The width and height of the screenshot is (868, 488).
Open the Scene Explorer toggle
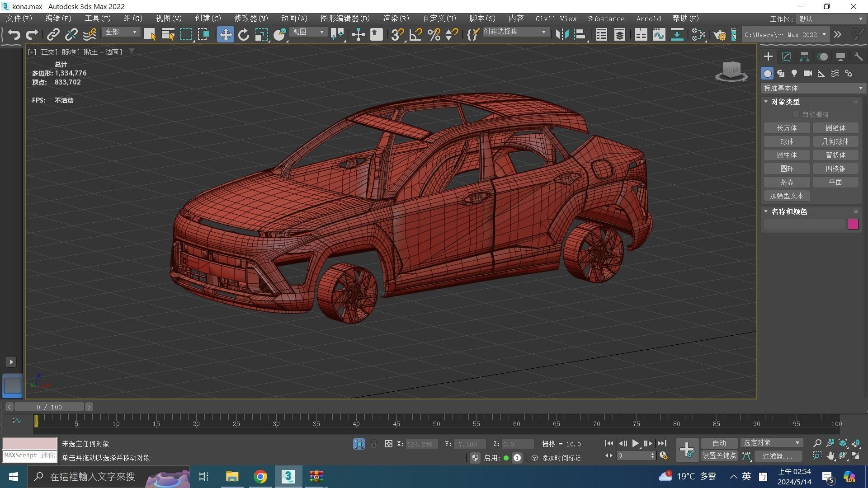pyautogui.click(x=602, y=34)
